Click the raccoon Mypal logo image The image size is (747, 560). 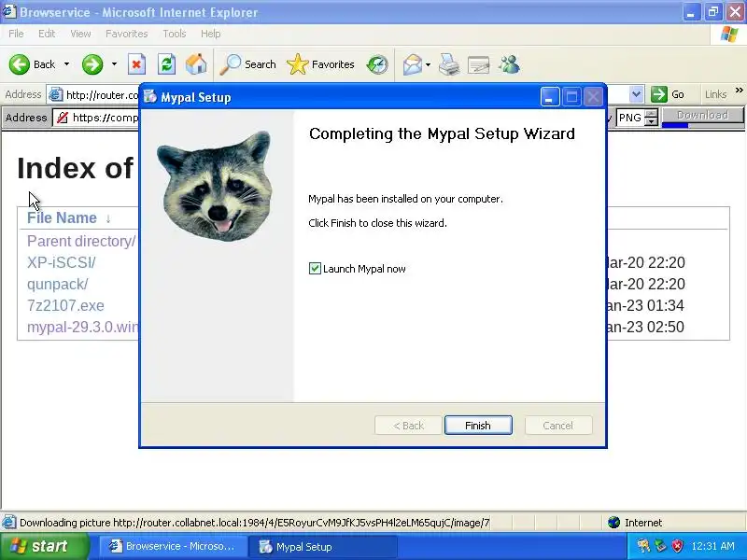coord(217,186)
